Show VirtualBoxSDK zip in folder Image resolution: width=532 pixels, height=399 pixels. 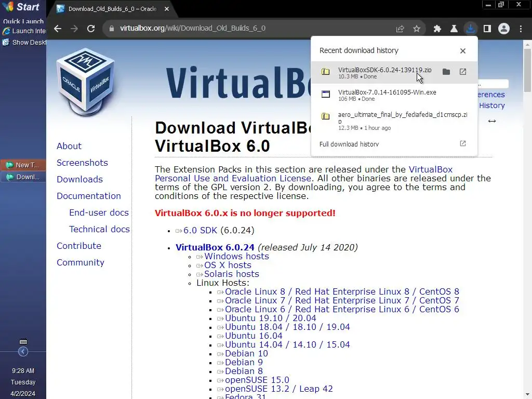click(446, 72)
